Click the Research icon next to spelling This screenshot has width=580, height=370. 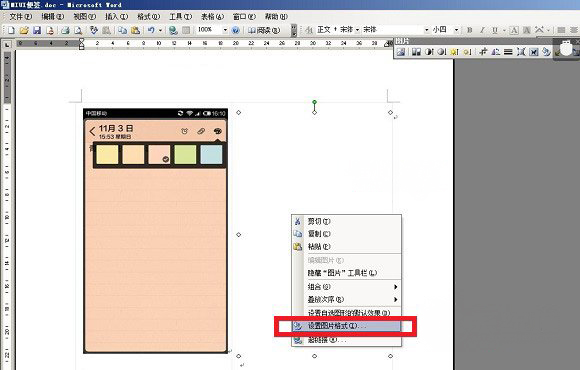(x=106, y=30)
